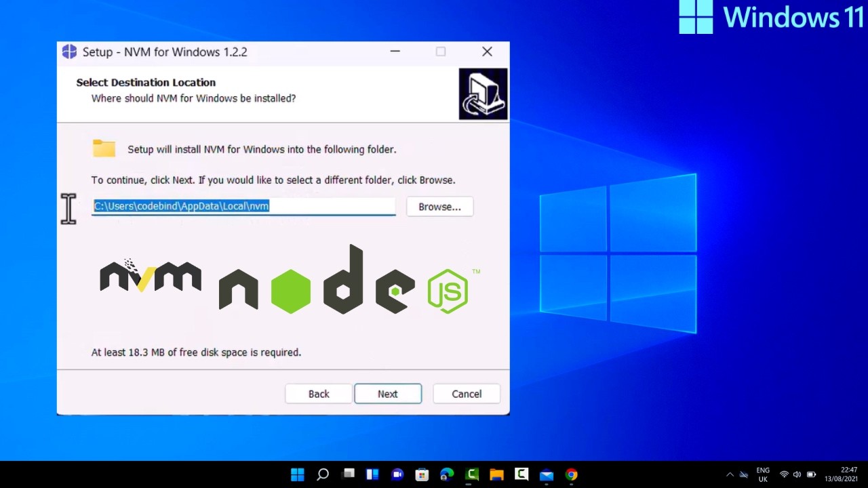Check the battery tray icon
The image size is (868, 488).
pos(811,474)
